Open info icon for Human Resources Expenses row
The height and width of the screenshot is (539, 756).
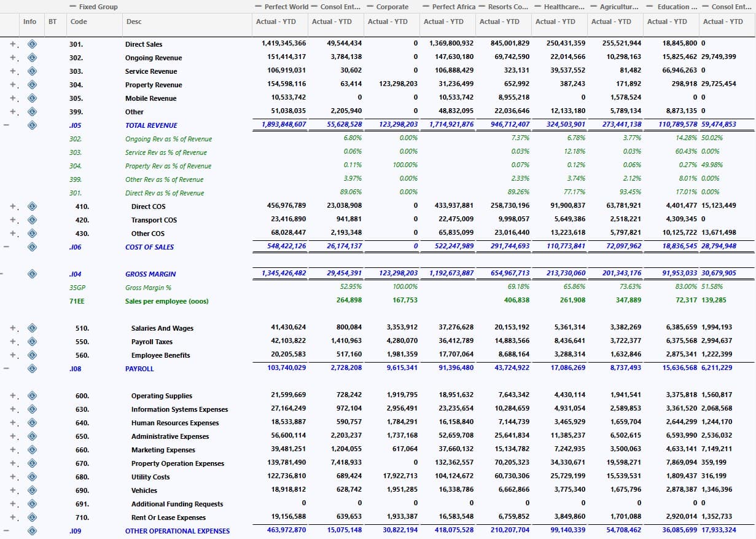[33, 423]
